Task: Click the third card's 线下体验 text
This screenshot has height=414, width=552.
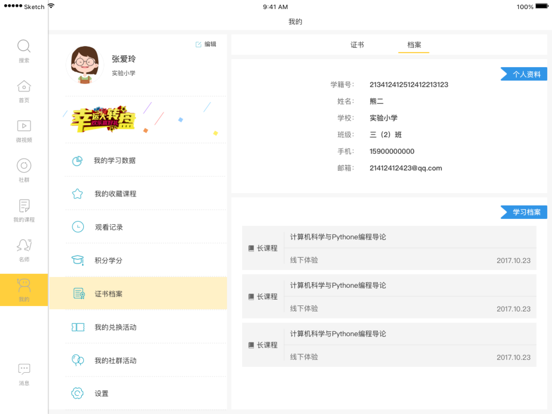Action: 304,357
